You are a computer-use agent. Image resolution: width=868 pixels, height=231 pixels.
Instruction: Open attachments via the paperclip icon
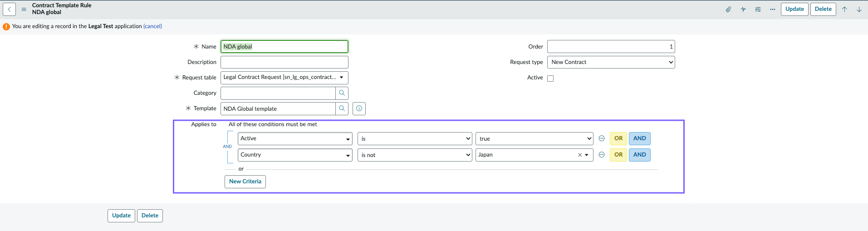click(x=728, y=9)
